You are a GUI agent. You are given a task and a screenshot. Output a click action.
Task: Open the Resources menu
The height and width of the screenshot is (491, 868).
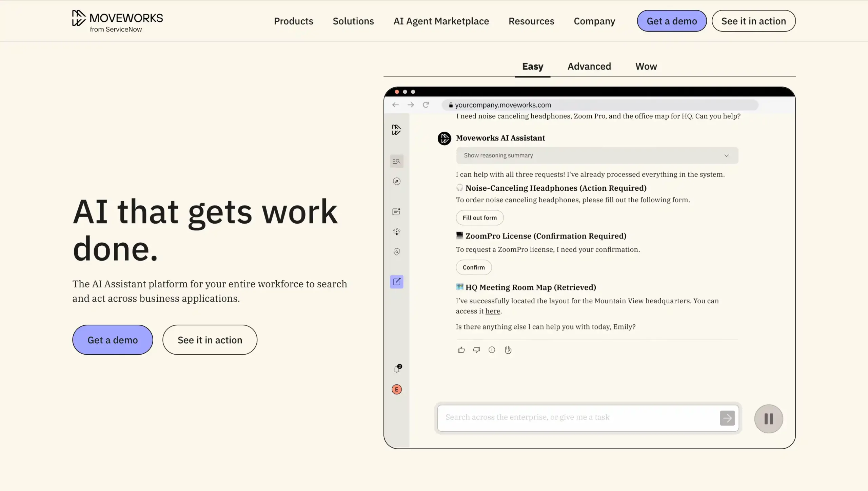coord(531,21)
